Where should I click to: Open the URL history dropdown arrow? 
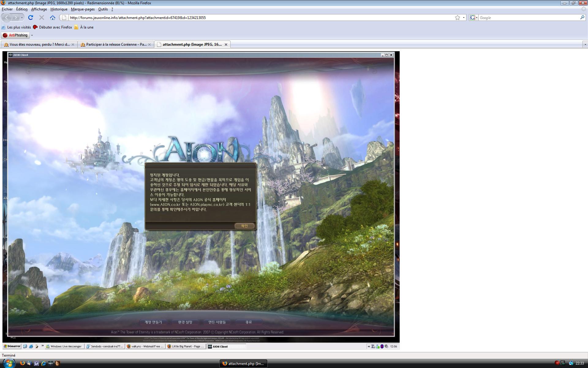pyautogui.click(x=464, y=17)
